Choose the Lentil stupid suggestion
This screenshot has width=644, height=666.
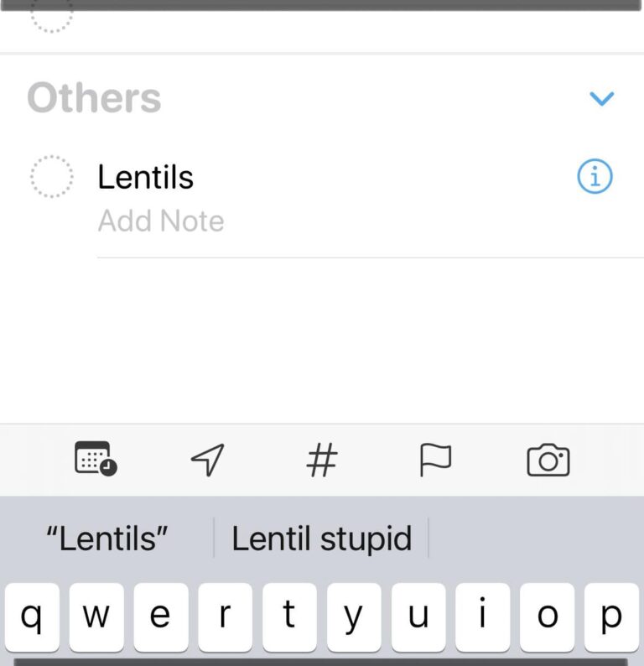(x=321, y=539)
